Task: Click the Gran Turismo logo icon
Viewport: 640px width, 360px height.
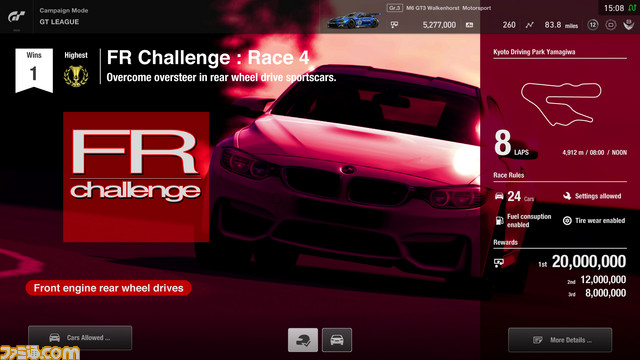Action: click(17, 16)
